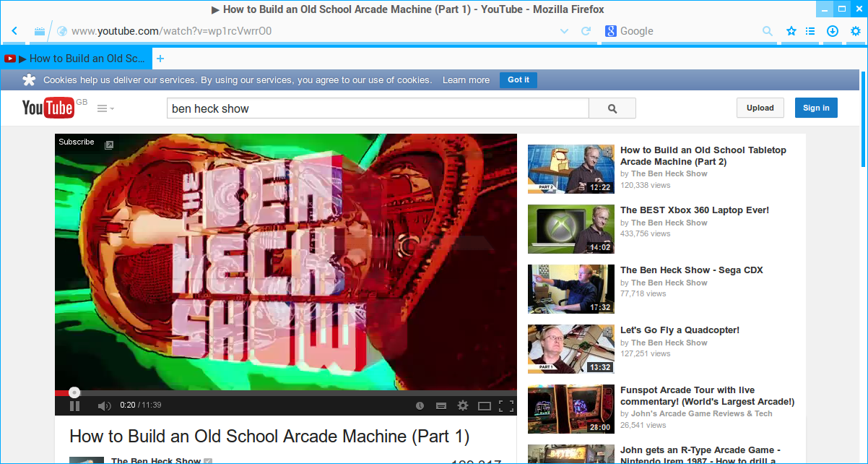
Task: Click The Ben Heck Show channel under Quadcopter
Action: click(x=669, y=343)
